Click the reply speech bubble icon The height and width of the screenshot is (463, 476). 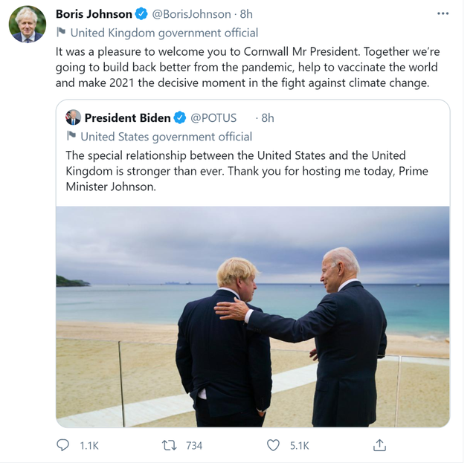pos(63,444)
